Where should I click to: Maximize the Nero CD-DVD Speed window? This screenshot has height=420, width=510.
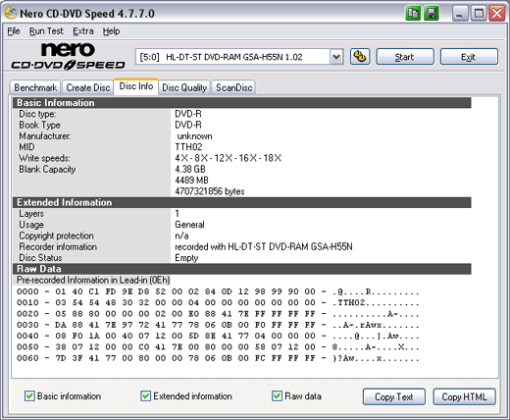click(x=479, y=14)
